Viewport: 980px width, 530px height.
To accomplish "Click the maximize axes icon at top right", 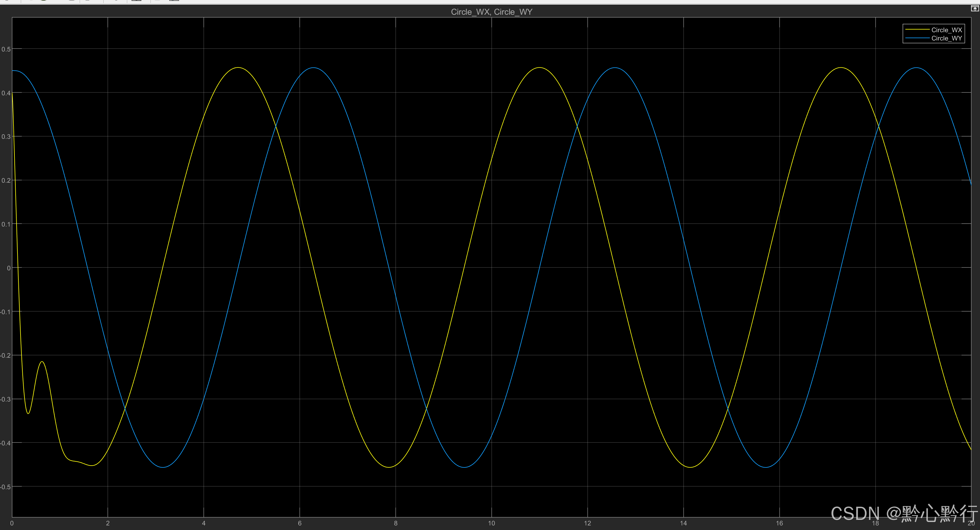I will 975,9.
